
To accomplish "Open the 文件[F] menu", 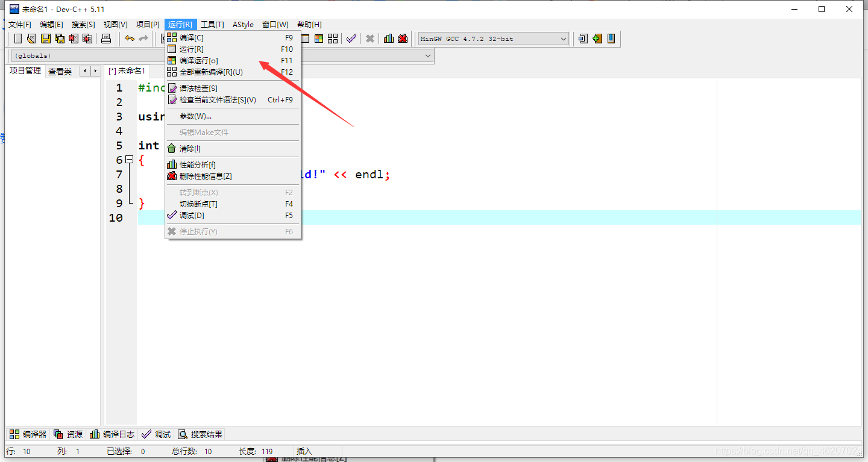I will point(20,24).
